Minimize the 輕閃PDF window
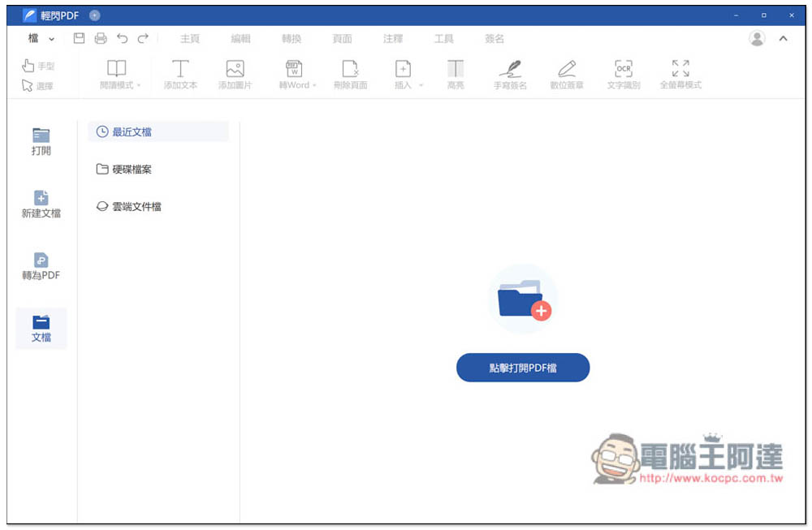Viewport: 812px width, 530px height. [736, 15]
